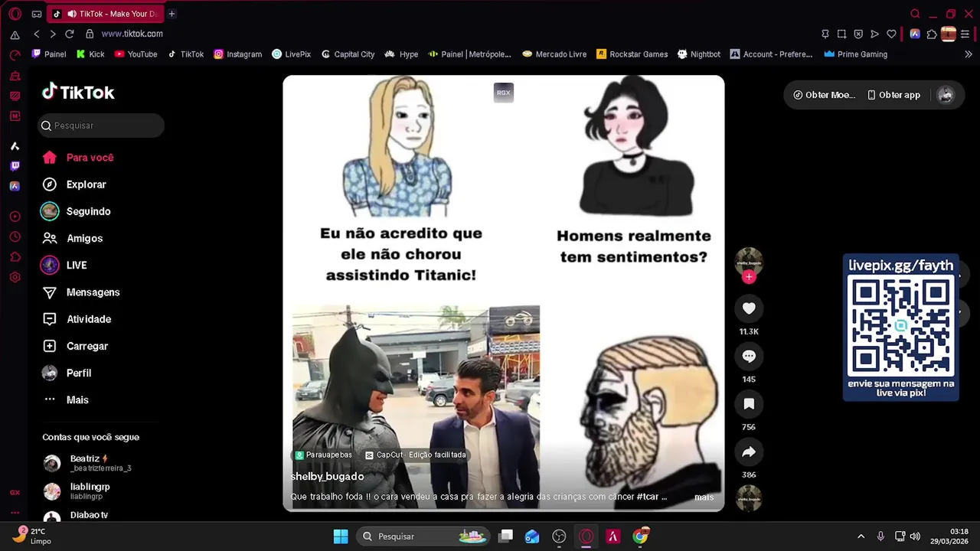Open the easy setup sliders icon
980x551 pixels.
965,34
